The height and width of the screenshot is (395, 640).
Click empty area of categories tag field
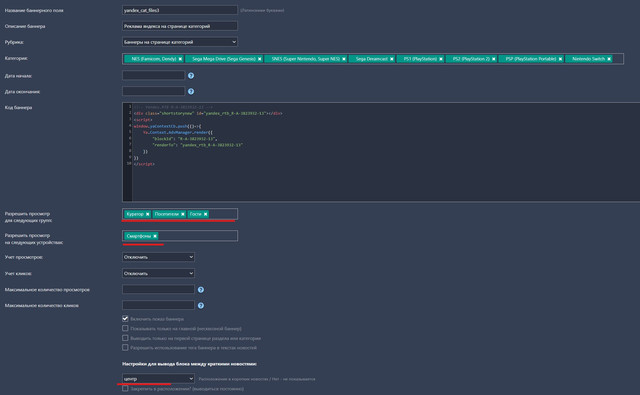point(618,59)
